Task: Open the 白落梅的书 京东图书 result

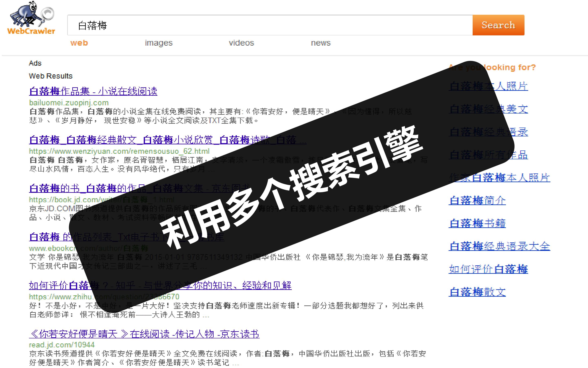Action: pos(139,188)
